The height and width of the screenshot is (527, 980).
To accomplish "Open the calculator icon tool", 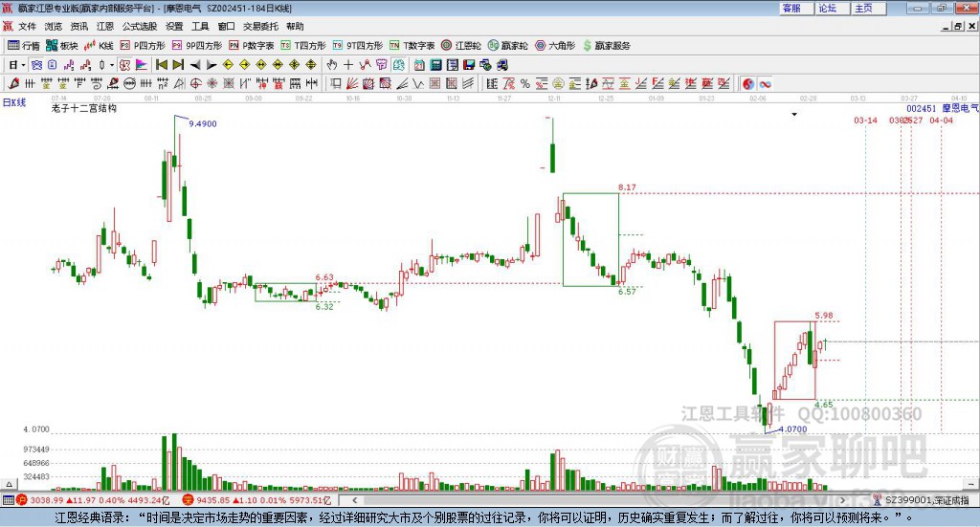I will [435, 65].
